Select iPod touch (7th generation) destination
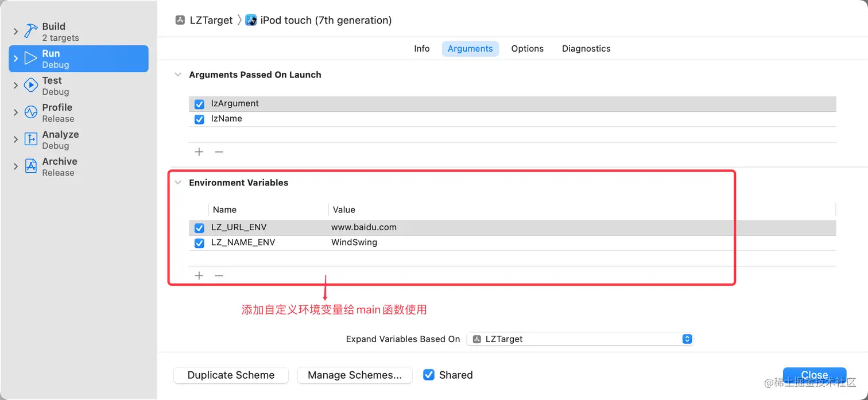868x400 pixels. (326, 20)
